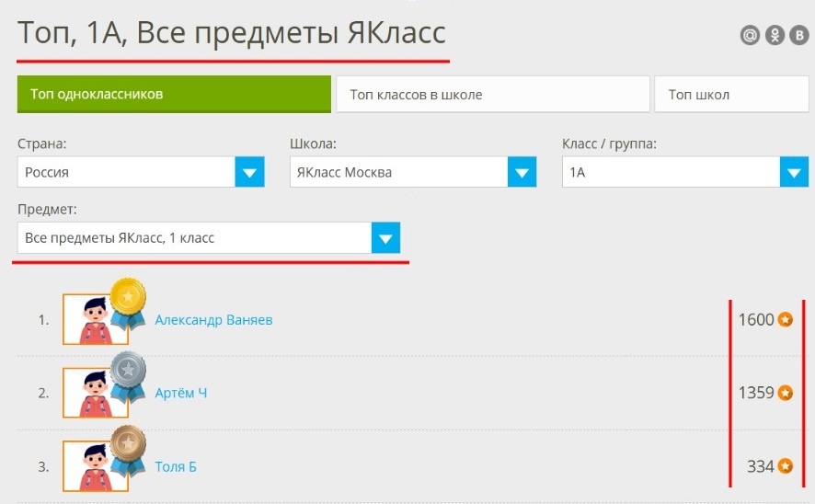
Task: Open Александр Ваняев profile link
Action: coord(213,320)
